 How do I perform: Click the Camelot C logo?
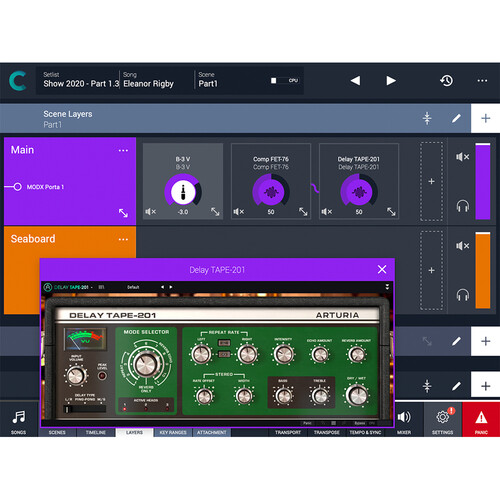tap(17, 81)
